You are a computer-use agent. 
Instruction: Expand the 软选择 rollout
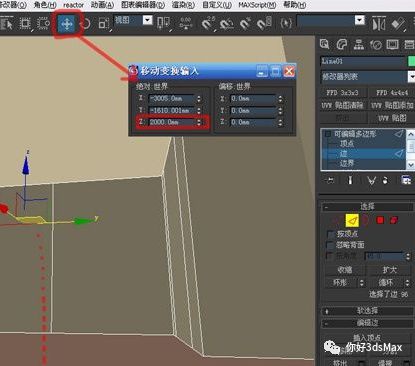tap(367, 311)
